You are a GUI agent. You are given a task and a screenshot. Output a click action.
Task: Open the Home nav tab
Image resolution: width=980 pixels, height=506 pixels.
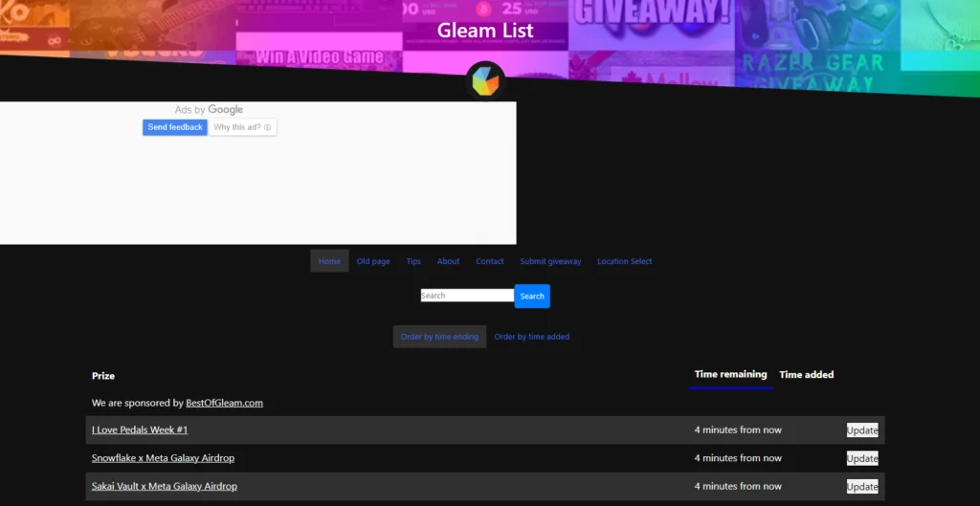coord(329,261)
